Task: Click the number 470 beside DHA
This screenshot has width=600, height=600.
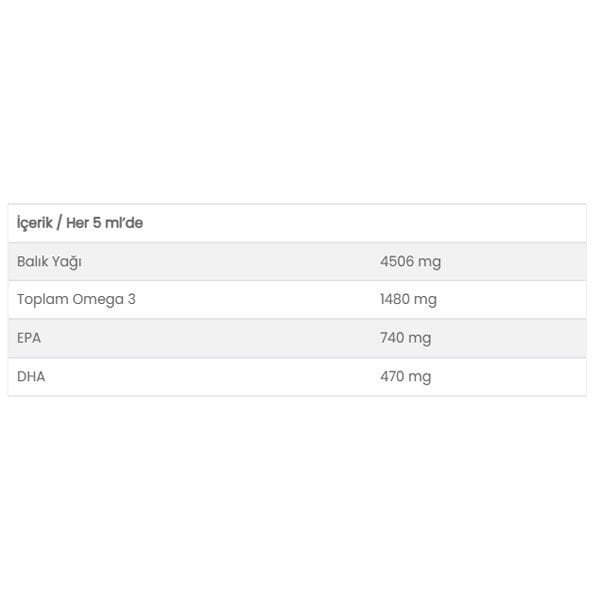Action: [392, 377]
